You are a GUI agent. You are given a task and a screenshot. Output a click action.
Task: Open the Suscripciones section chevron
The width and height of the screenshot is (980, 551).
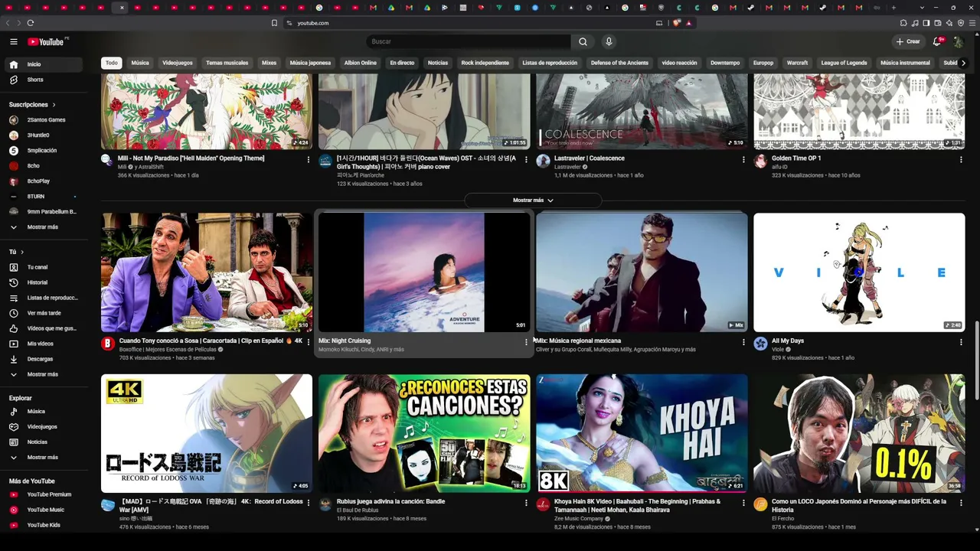tap(54, 105)
